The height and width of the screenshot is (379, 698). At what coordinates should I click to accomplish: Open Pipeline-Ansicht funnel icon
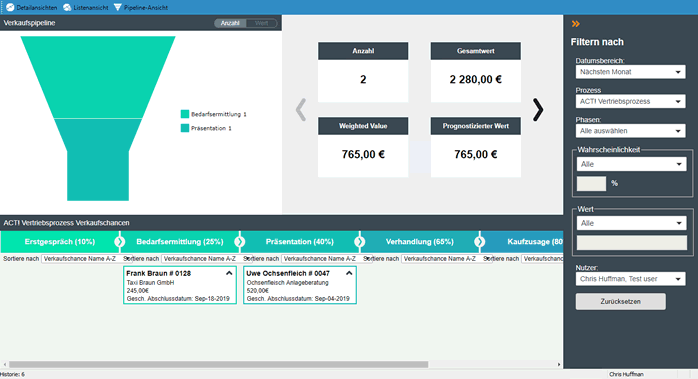[x=118, y=8]
